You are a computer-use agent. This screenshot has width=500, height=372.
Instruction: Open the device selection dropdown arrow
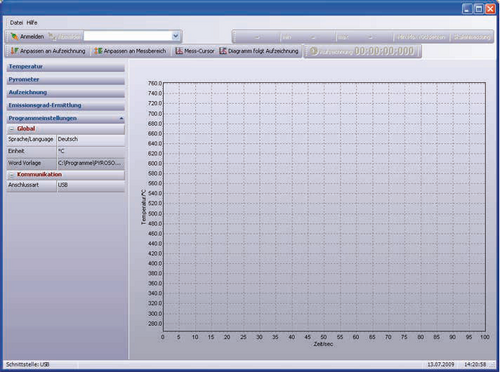pos(176,36)
